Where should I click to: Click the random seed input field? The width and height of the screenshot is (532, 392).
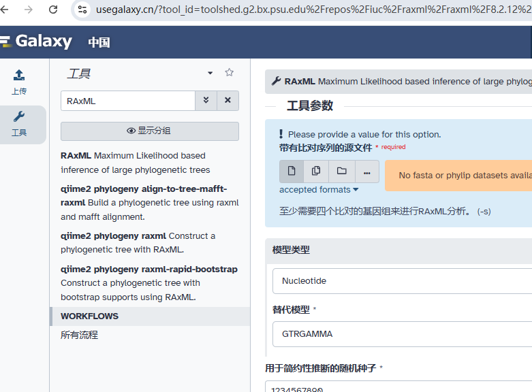click(x=398, y=387)
